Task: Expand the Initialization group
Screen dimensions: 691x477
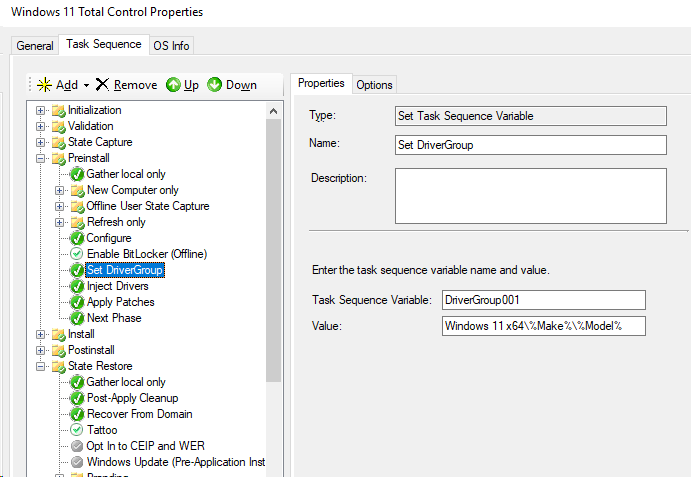Action: click(x=41, y=111)
